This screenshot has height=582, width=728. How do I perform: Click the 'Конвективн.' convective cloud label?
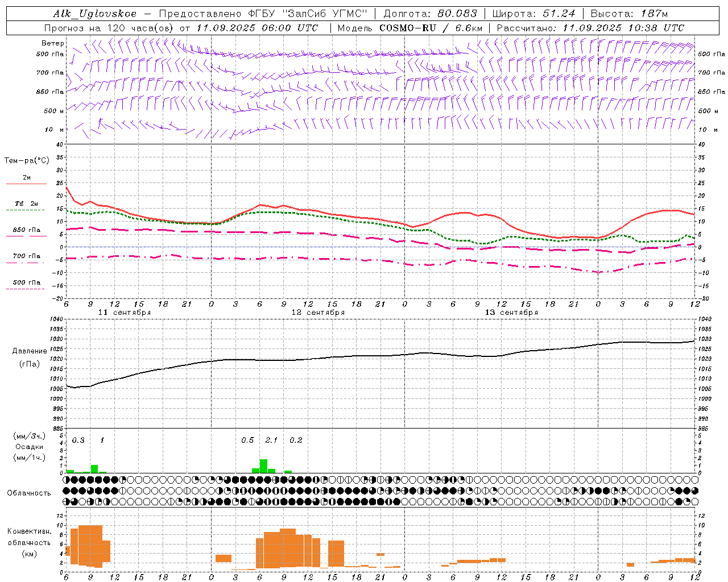pyautogui.click(x=30, y=531)
